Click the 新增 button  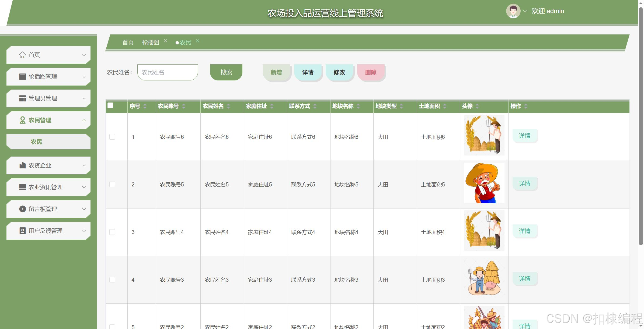pyautogui.click(x=276, y=72)
